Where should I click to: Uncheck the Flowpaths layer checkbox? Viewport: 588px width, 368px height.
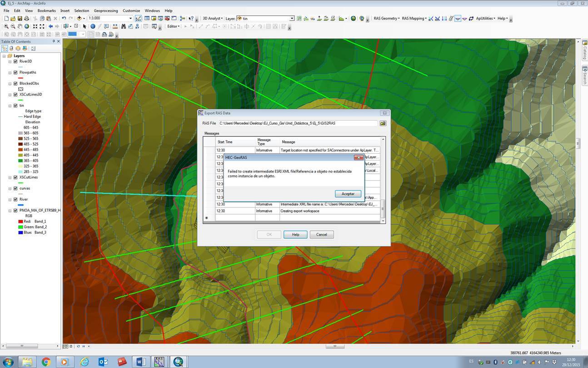tap(15, 72)
